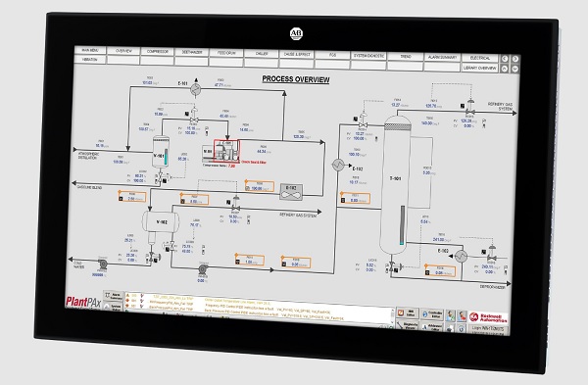Open the Feed Drum display tab

click(x=226, y=53)
